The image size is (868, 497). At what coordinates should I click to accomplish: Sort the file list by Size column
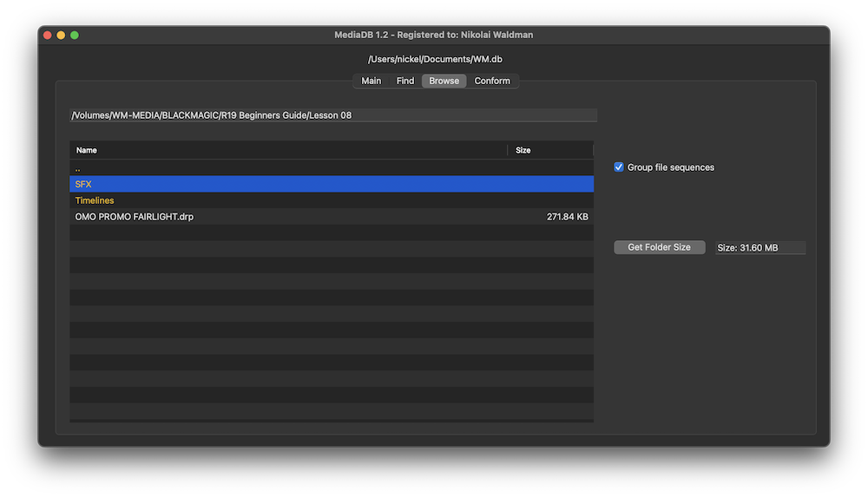[550, 150]
